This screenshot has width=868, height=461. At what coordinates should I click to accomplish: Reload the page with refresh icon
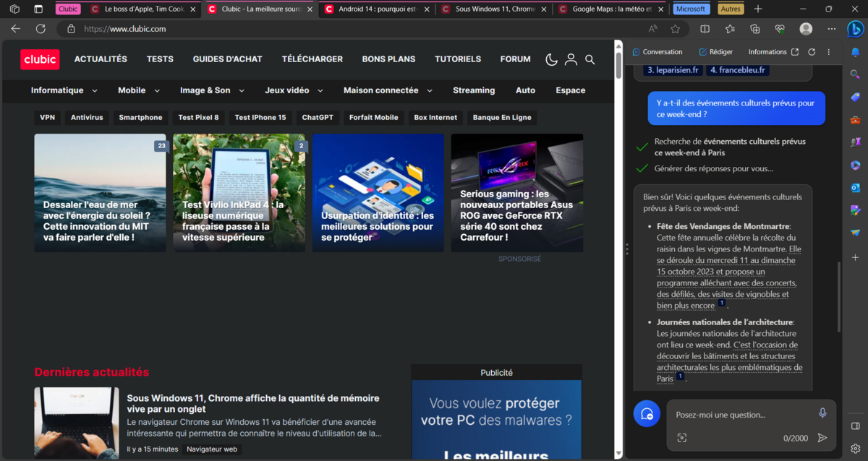coord(41,29)
